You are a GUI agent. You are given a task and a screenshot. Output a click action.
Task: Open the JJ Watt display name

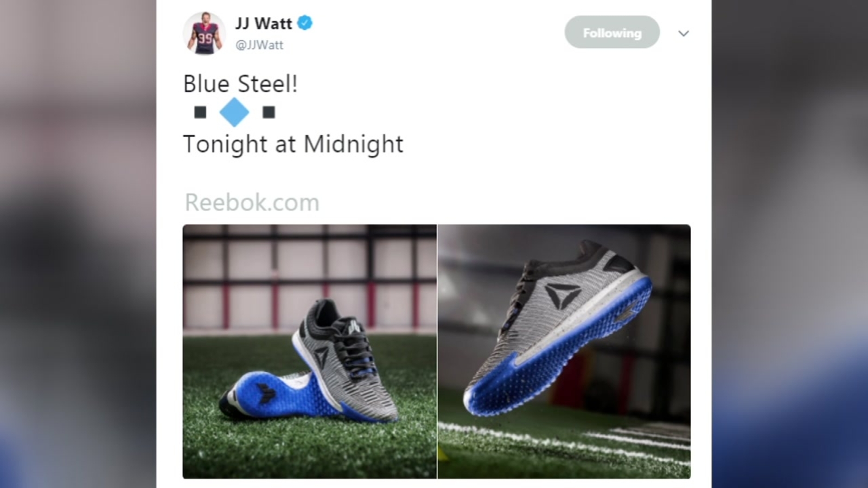coord(264,23)
